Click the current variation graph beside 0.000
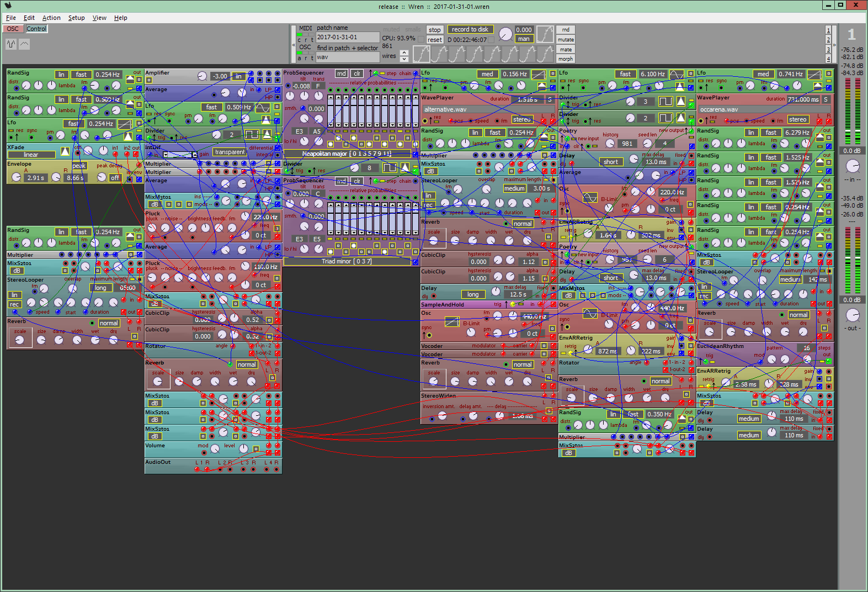Screen dimensions: 868x592 click(545, 34)
